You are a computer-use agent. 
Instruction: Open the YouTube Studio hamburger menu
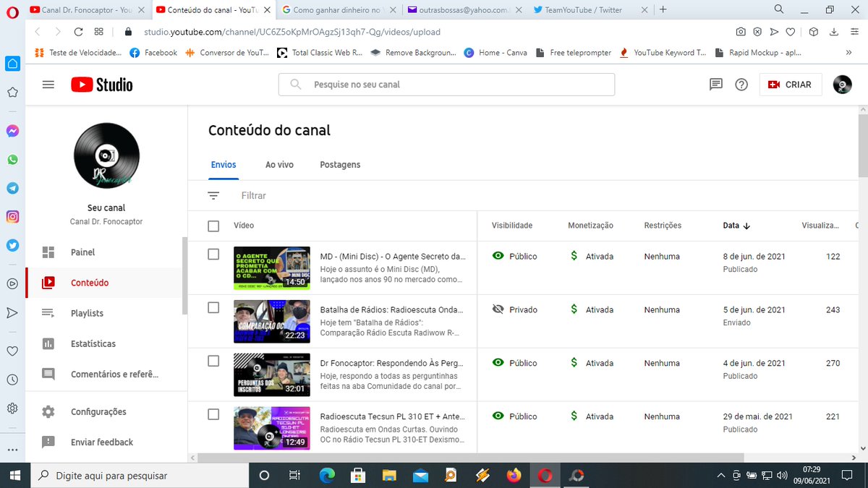pyautogui.click(x=48, y=85)
